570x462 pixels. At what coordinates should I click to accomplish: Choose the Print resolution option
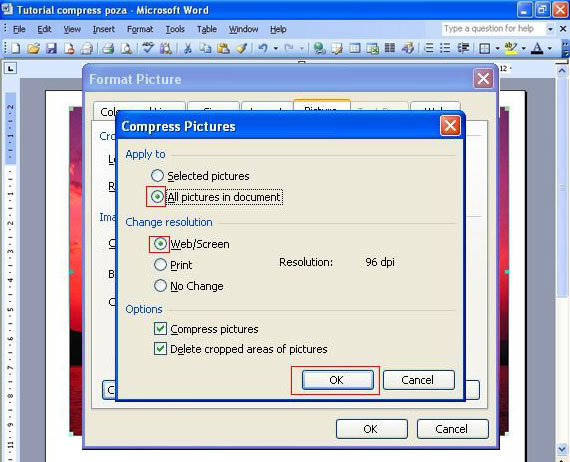pos(160,265)
